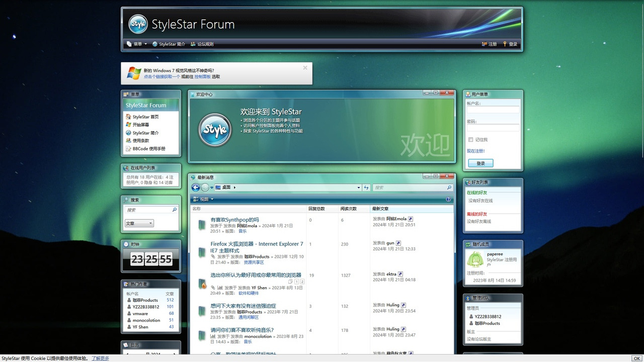
Task: Click the jump icon next to gun
Action: click(398, 243)
